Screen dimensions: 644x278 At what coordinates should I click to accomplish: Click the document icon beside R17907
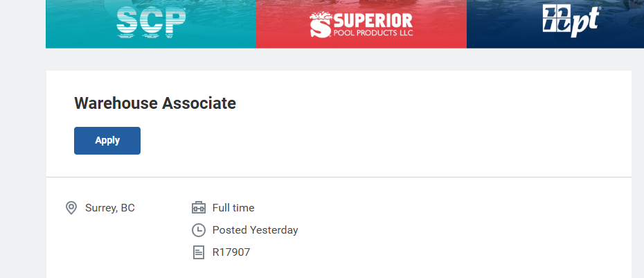(198, 252)
